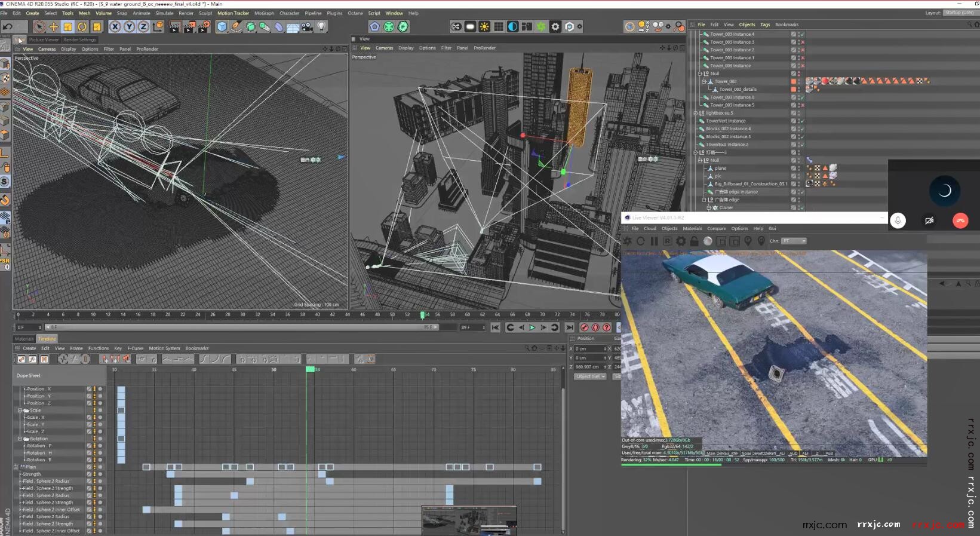Add a Camera object

click(x=307, y=26)
